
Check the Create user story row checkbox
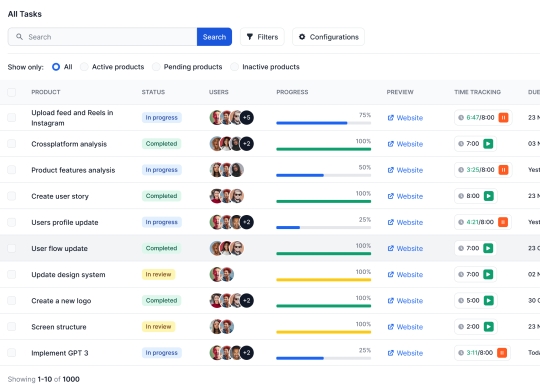tap(12, 196)
